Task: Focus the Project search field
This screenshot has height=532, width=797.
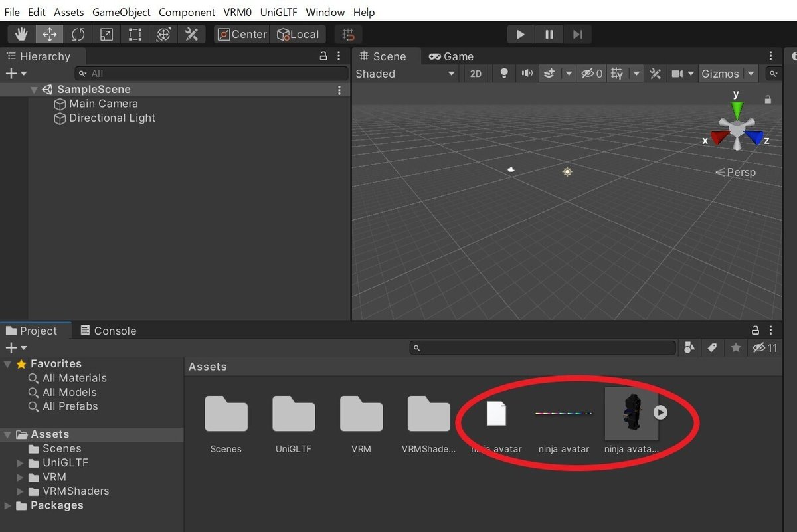Action: [x=543, y=347]
